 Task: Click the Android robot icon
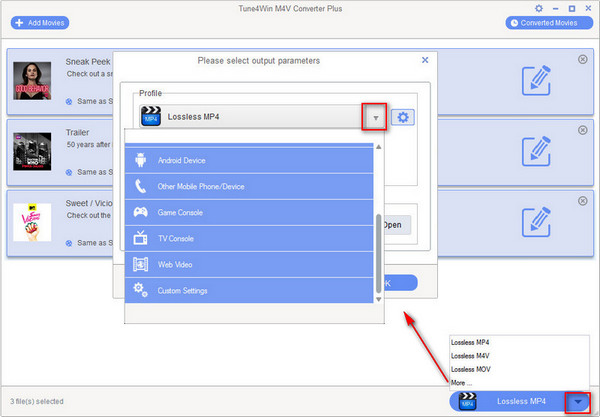[x=140, y=160]
